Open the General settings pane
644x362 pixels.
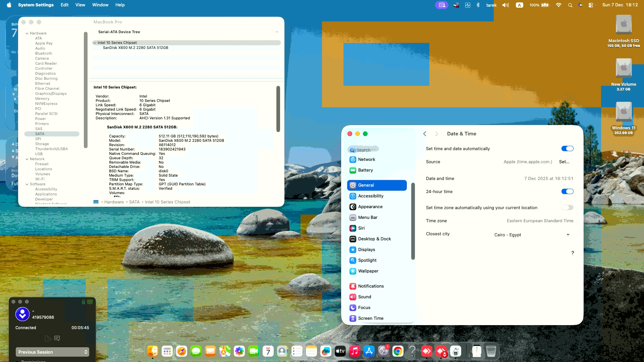(366, 185)
